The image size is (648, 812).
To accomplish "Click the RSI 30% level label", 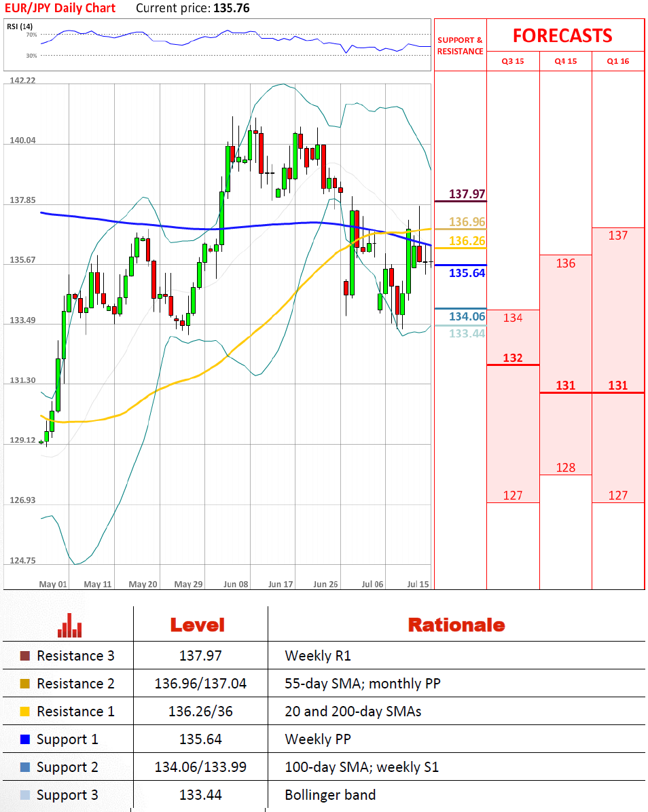I will pos(32,56).
